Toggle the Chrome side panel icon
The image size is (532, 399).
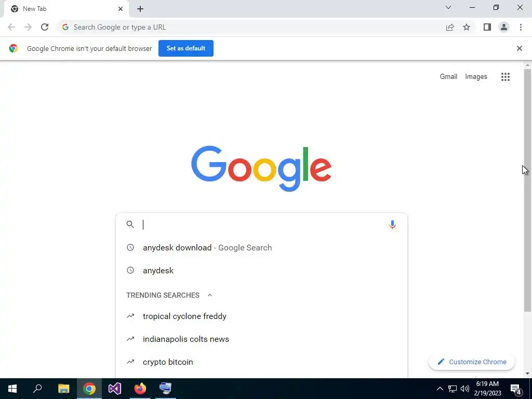coord(487,27)
